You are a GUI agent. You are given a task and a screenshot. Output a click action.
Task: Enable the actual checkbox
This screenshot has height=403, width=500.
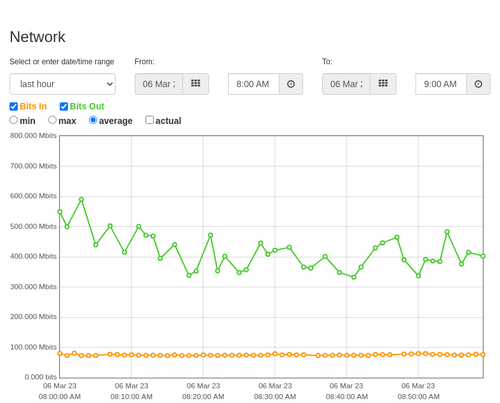click(150, 120)
